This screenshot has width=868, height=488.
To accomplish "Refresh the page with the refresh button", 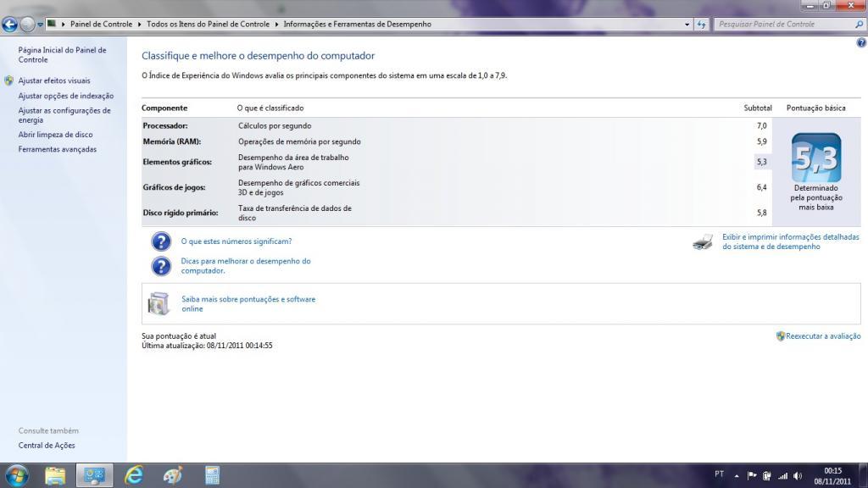I will (701, 25).
